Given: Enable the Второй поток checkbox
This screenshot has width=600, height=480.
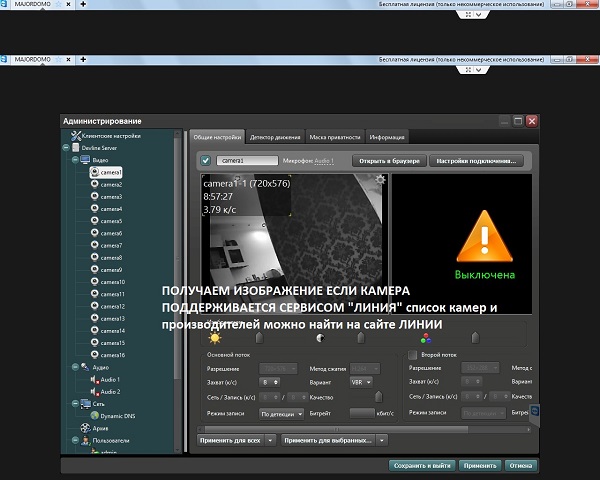Looking at the screenshot, I should [x=413, y=354].
